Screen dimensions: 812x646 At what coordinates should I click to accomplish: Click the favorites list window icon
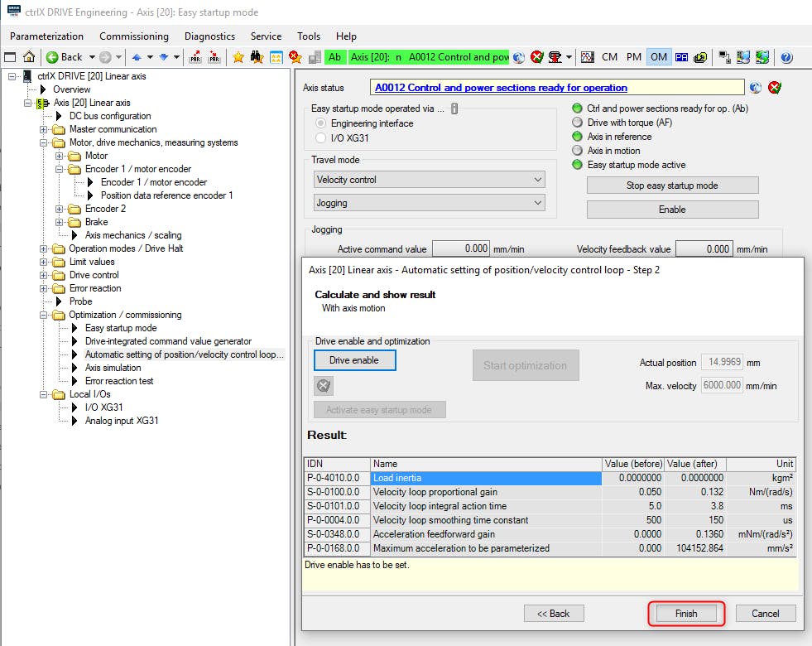click(x=276, y=57)
